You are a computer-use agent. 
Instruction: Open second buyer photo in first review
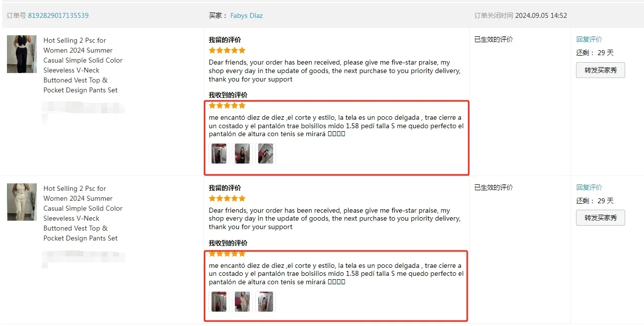click(242, 154)
